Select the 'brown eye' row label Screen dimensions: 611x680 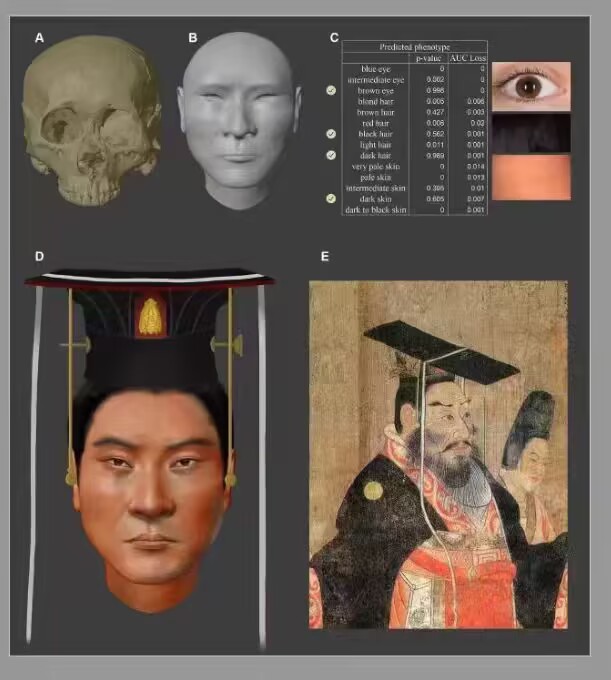376,91
